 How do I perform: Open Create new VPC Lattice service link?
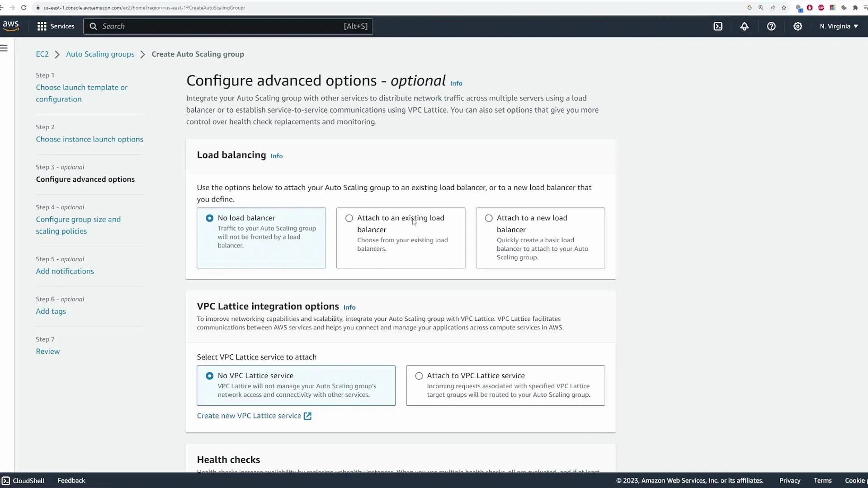pos(249,415)
